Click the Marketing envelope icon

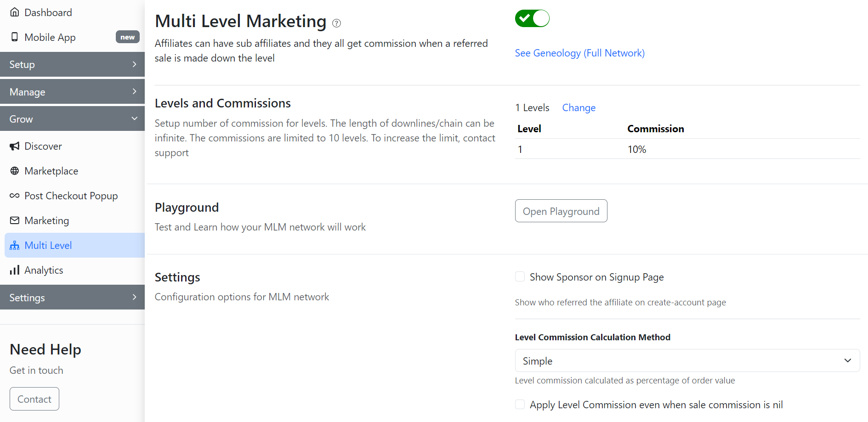(x=15, y=220)
